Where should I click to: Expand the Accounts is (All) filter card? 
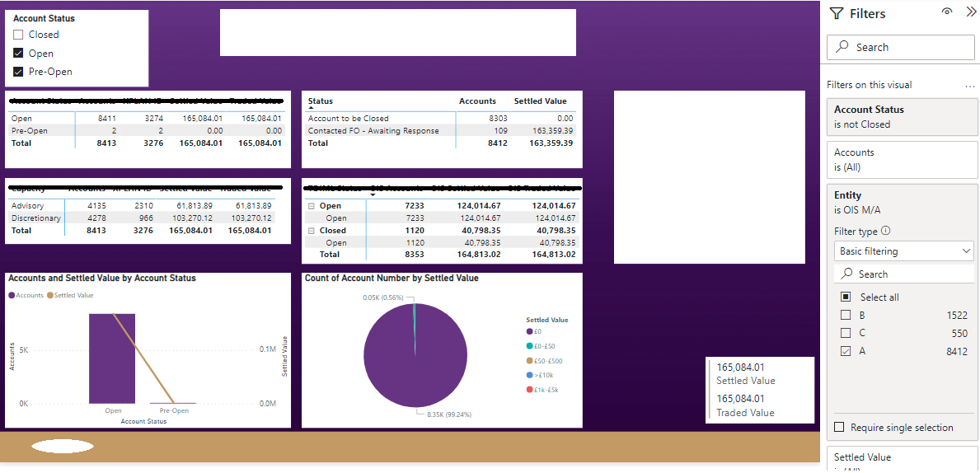coord(901,159)
